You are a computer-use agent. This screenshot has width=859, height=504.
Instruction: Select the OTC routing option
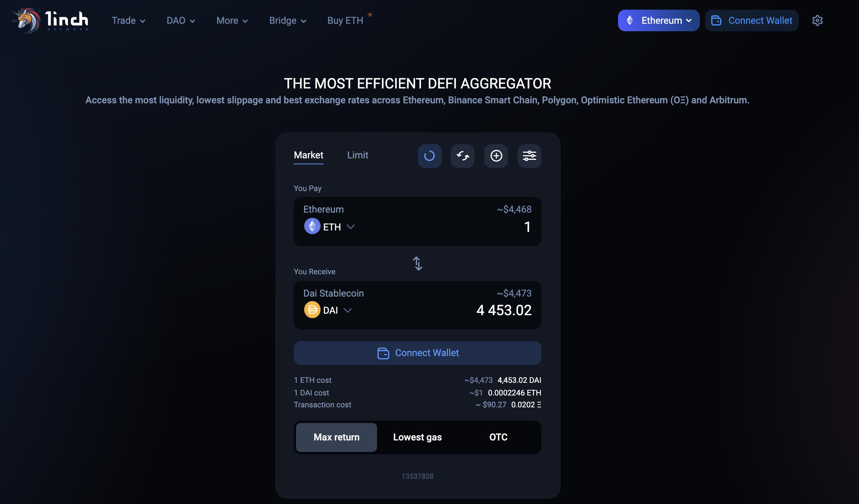click(498, 437)
